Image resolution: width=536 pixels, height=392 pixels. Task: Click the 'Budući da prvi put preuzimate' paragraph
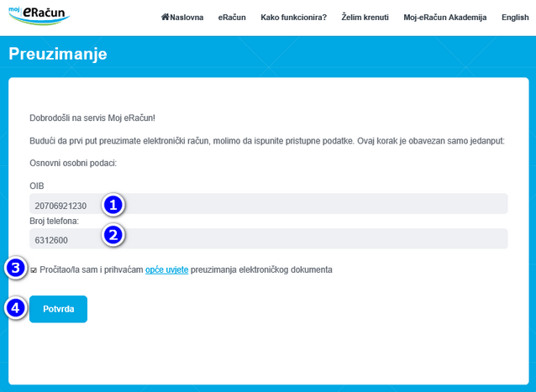[x=267, y=141]
